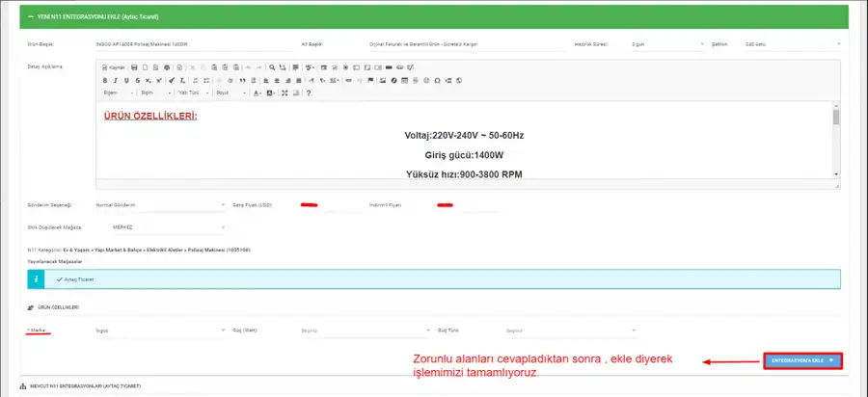Toggle the Aytaç Ticaret store checkmark
Image resolution: width=868 pixels, height=397 pixels.
tap(60, 279)
